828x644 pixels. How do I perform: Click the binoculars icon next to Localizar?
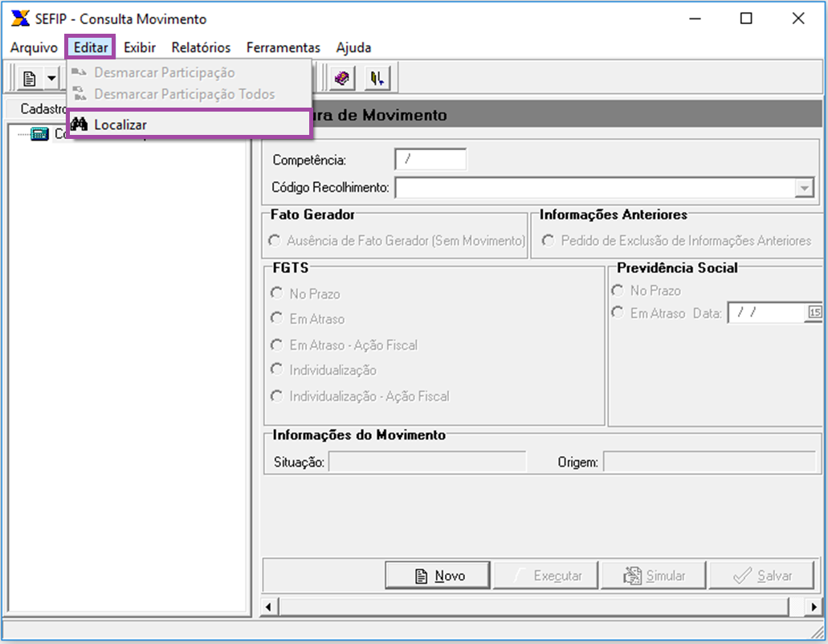(80, 124)
